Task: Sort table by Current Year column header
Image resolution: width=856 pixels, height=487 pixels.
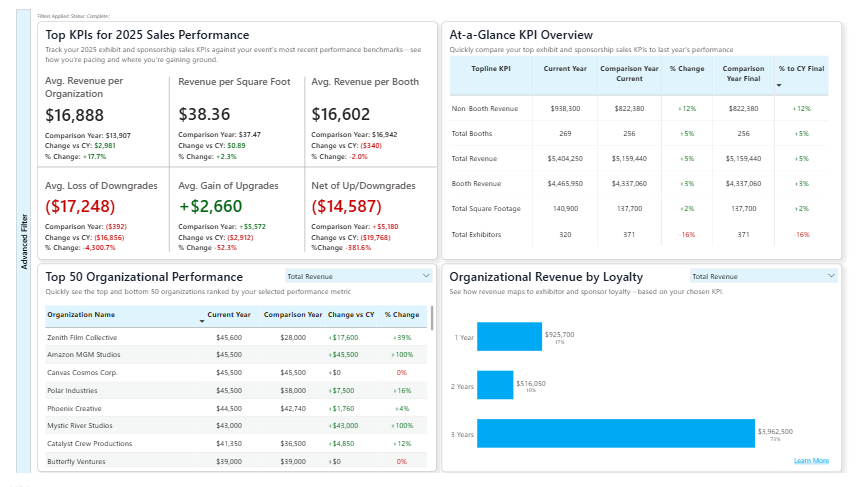Action: 228,314
